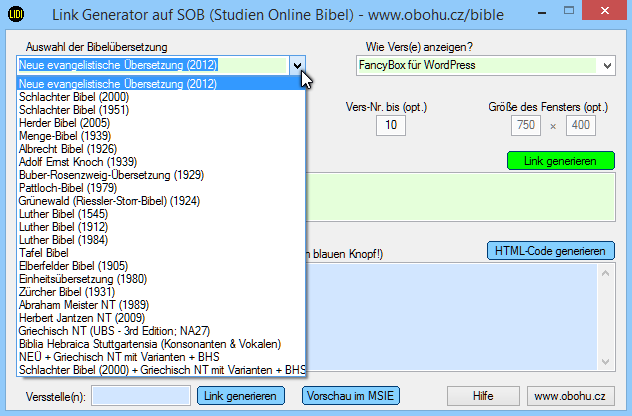Select Schlachter Bibel (2000) + Griechisch NT combo
Screen dimensions: 632x416
[x=161, y=370]
